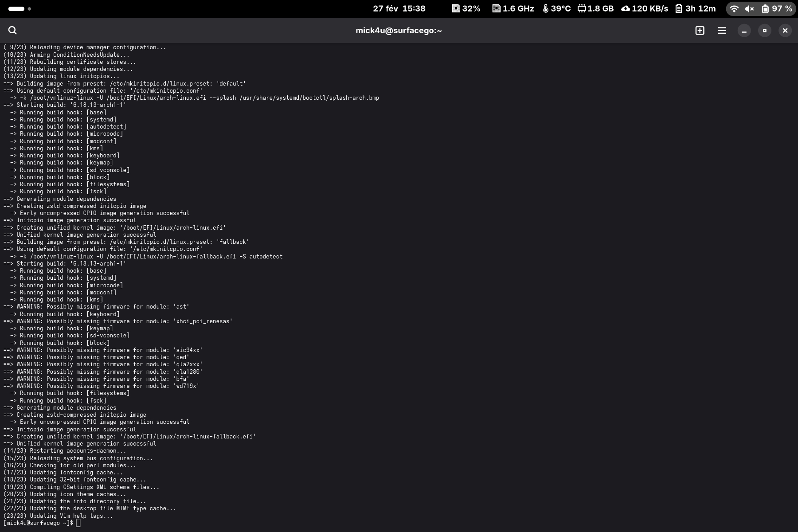
Task: Click the 3h 12m indicator in the top bar
Action: click(x=695, y=8)
